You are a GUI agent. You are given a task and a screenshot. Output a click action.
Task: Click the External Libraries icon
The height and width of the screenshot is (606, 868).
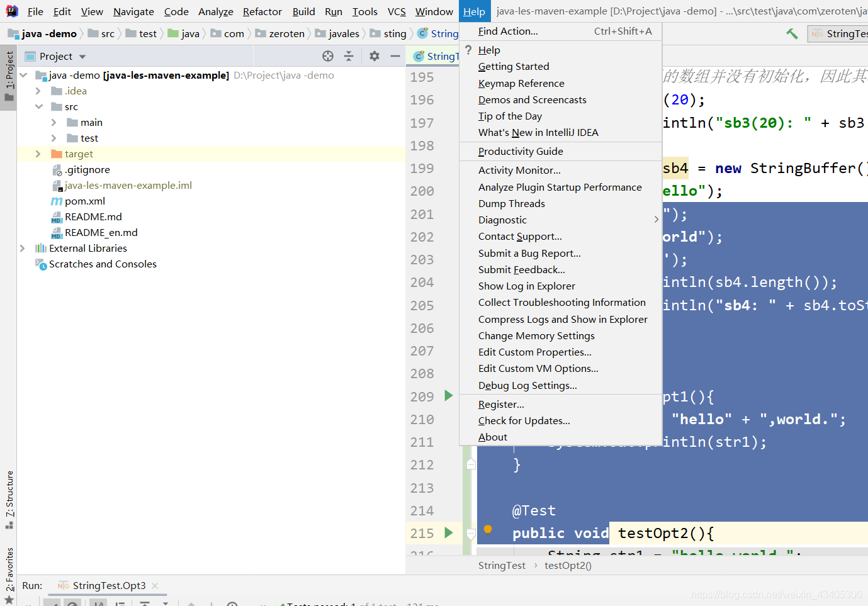[x=41, y=249]
